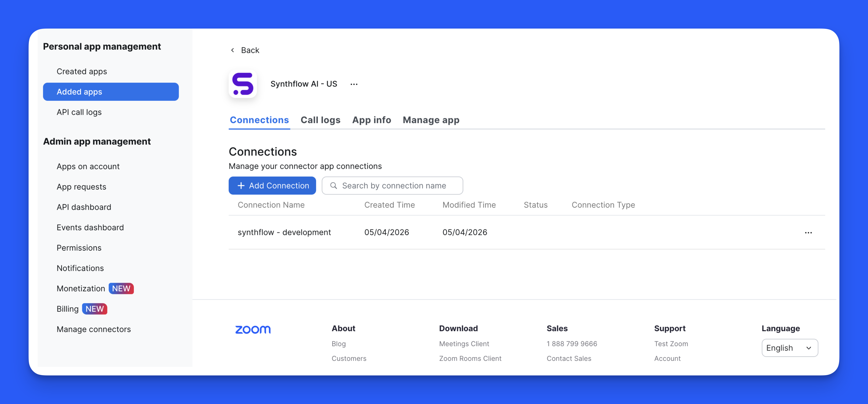Click the Account support link
This screenshot has height=404, width=868.
click(667, 359)
